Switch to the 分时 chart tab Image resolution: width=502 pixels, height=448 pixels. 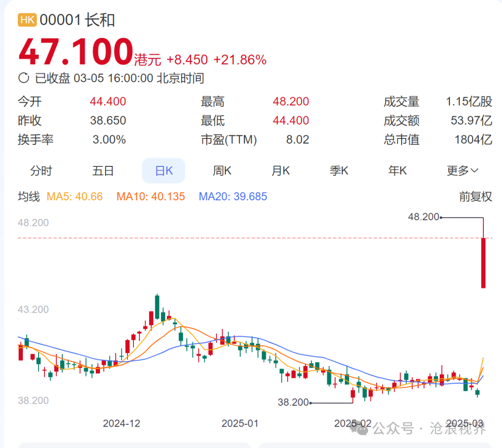pos(41,171)
